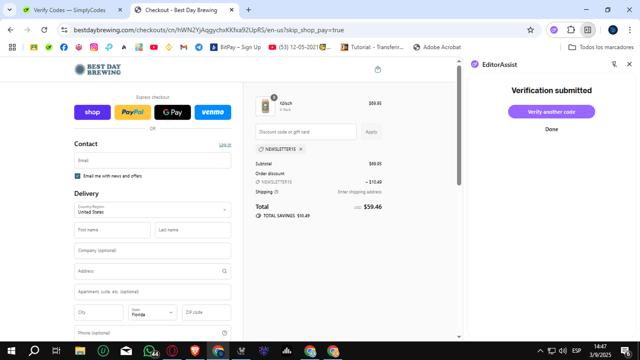Open the Telegram bookmark
Viewport: 640px width, 360px height.
pyautogui.click(x=199, y=47)
